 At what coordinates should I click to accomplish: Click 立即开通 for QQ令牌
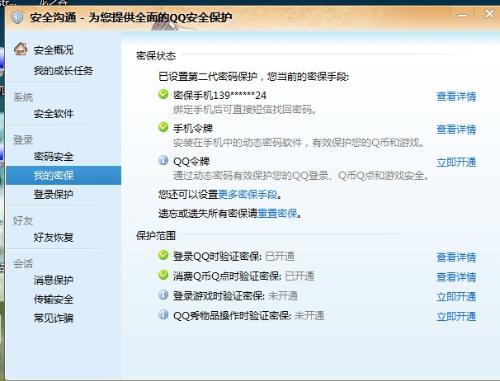[x=456, y=162]
